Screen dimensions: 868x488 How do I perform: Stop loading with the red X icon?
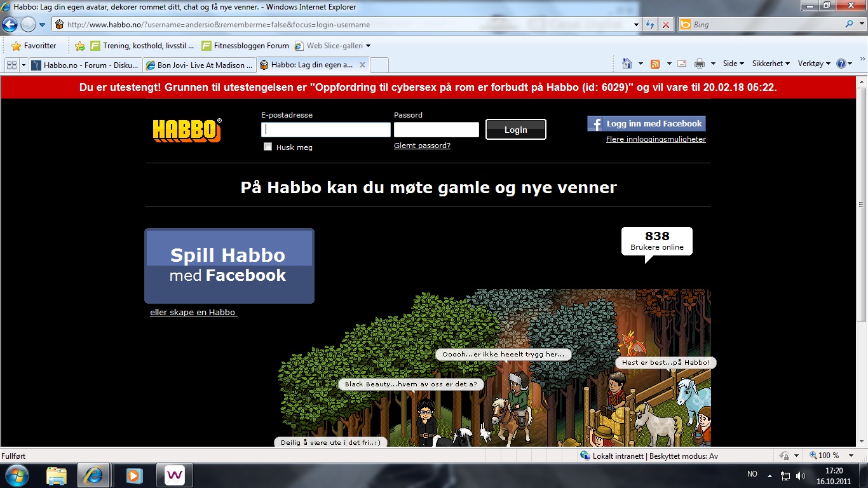665,25
